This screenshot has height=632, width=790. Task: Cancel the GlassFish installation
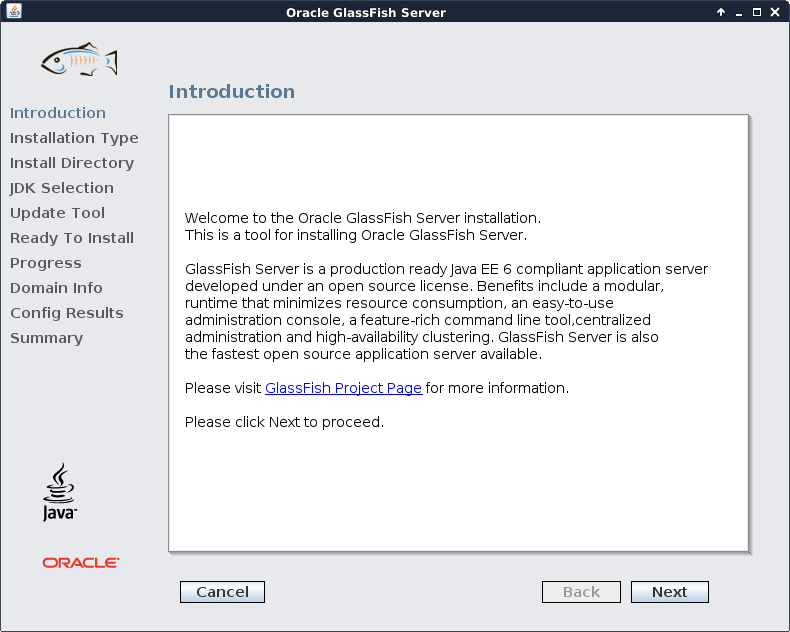(x=222, y=592)
